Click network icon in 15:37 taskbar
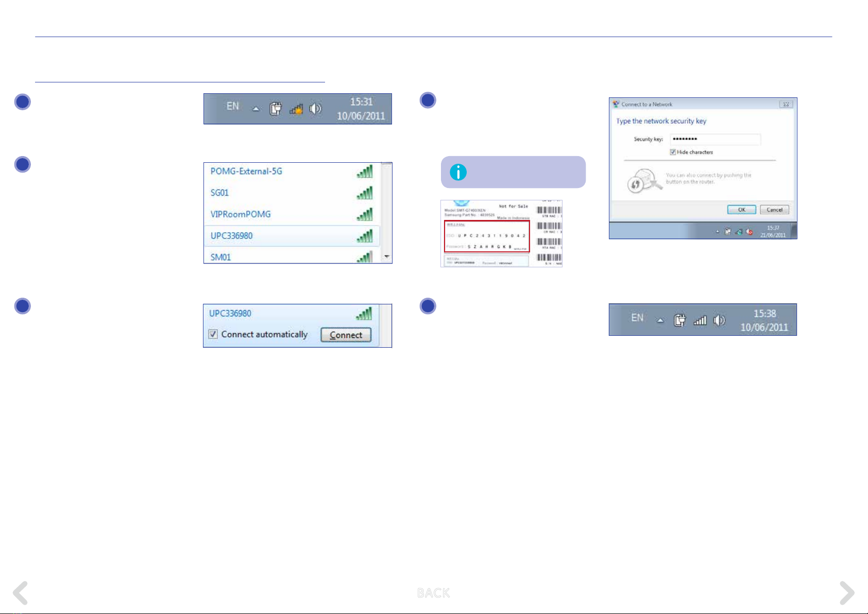The image size is (868, 614). [739, 232]
